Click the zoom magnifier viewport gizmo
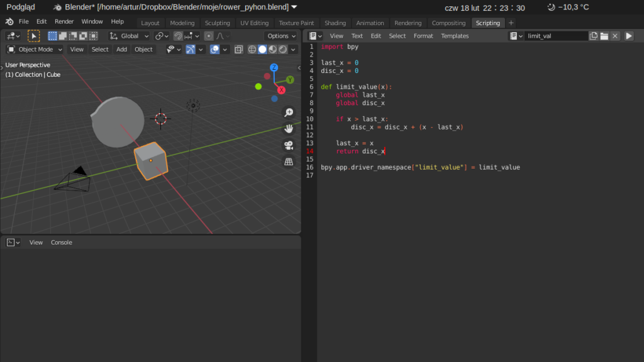 click(289, 112)
